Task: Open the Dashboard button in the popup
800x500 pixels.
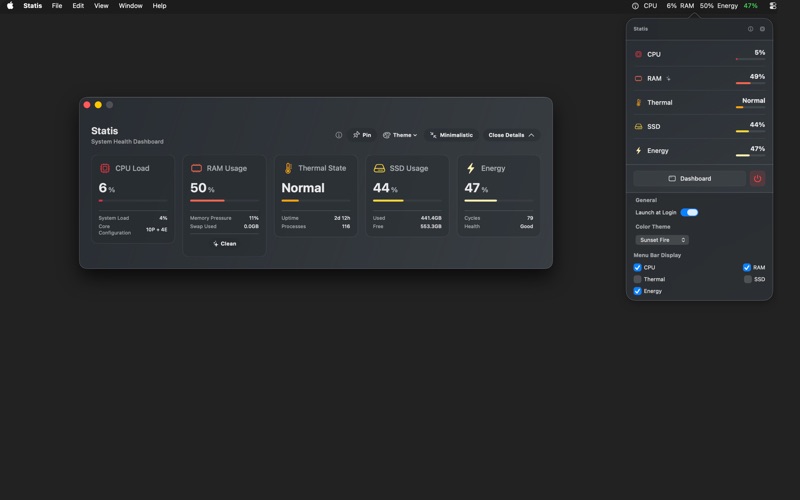Action: pos(689,179)
